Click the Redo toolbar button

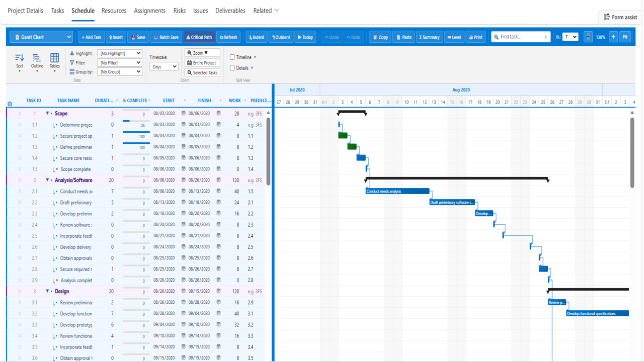353,37
